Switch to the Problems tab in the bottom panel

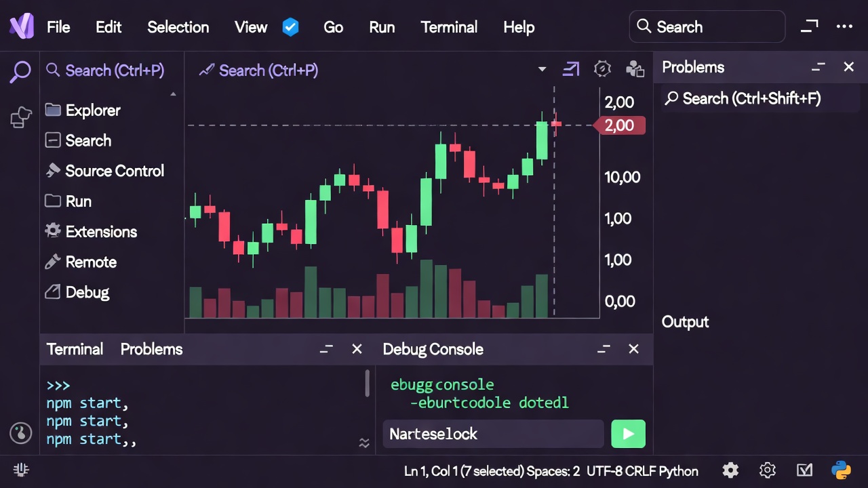[x=151, y=349]
